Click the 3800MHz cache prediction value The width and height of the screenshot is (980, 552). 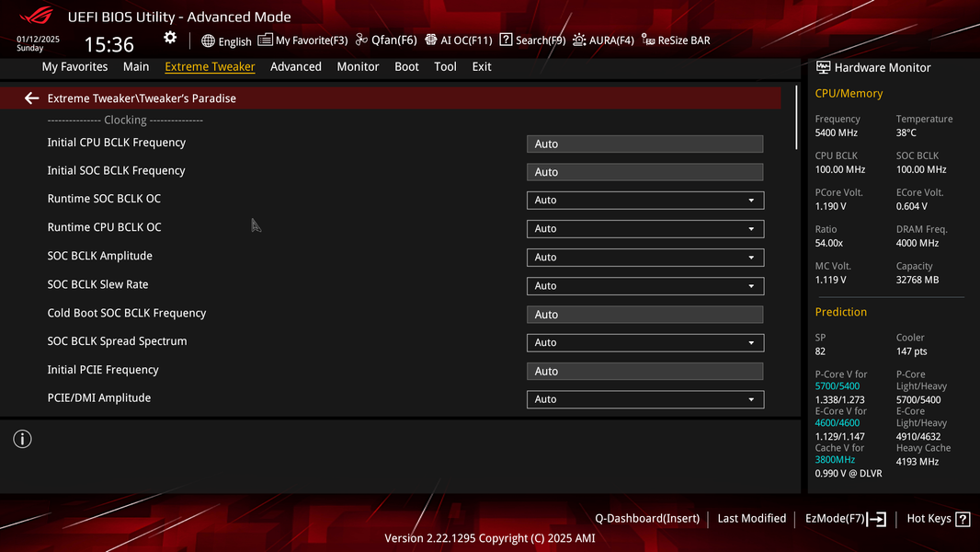pyautogui.click(x=835, y=460)
